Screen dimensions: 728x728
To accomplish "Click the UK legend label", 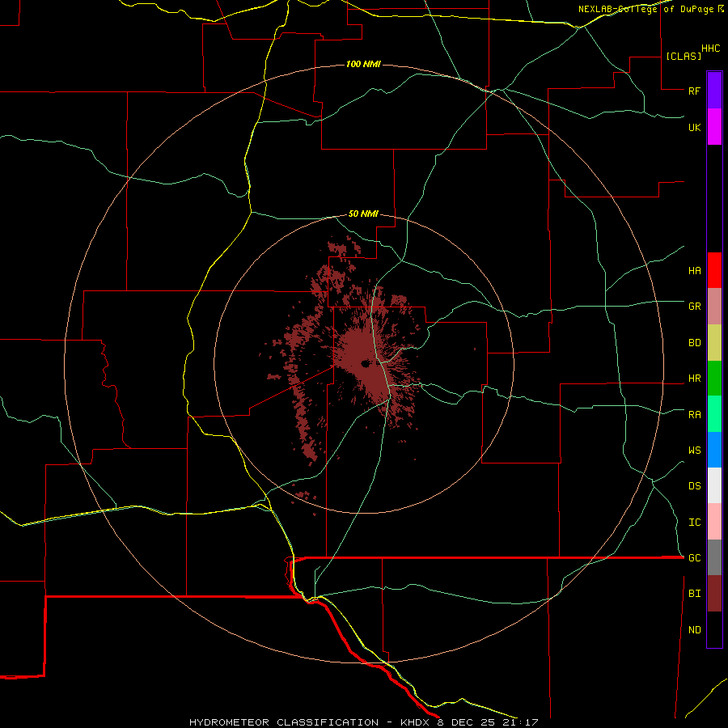I will click(694, 127).
